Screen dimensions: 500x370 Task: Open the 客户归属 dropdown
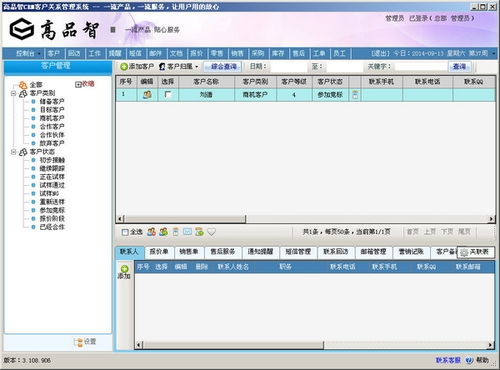[179, 67]
